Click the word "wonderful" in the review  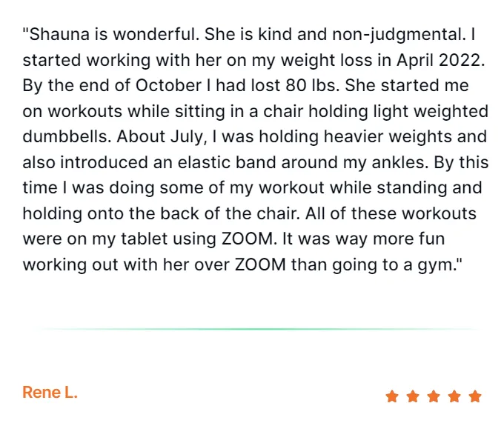(154, 34)
